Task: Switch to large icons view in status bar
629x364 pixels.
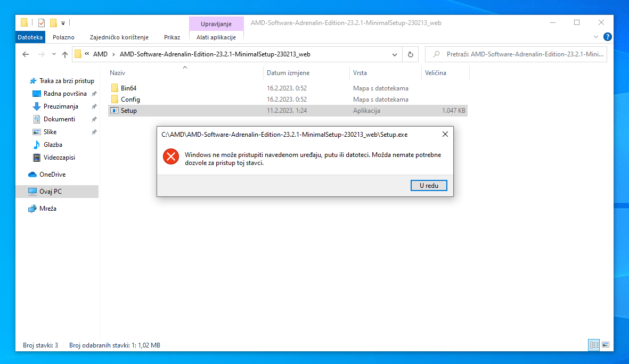Action: 606,345
